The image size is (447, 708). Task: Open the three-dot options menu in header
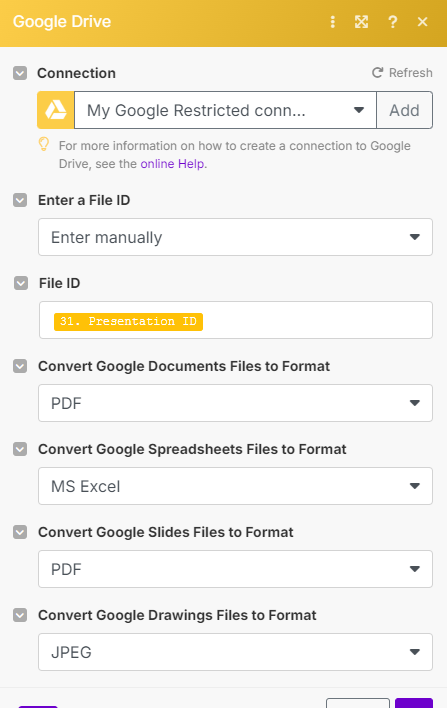333,22
